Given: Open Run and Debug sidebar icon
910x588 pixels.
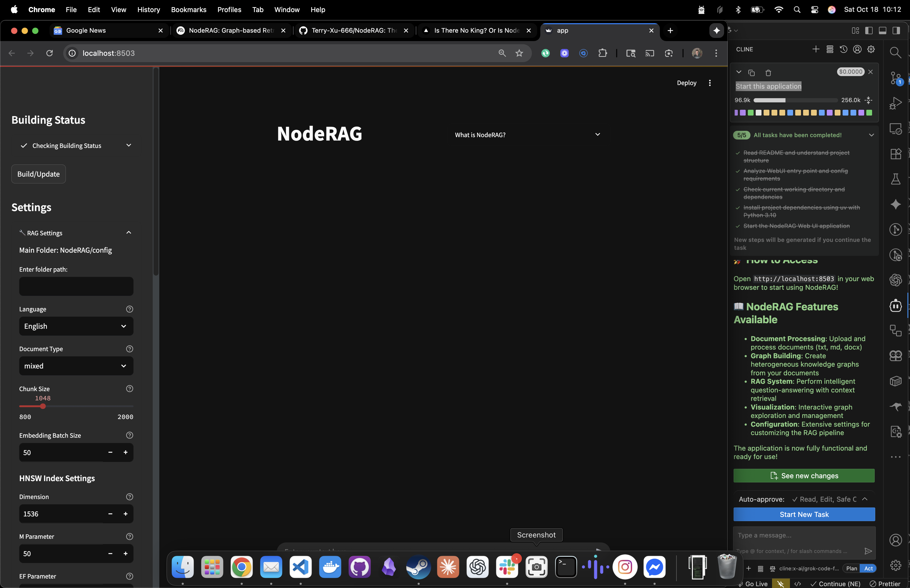Looking at the screenshot, I should (x=896, y=103).
